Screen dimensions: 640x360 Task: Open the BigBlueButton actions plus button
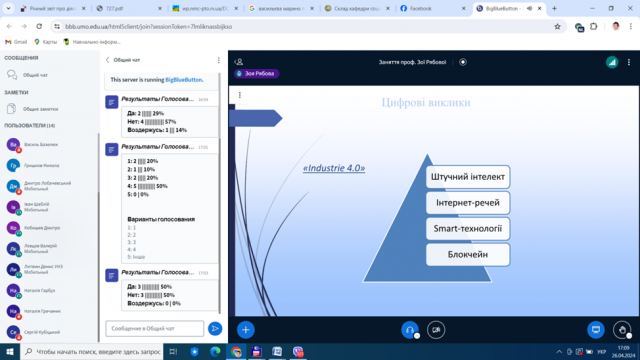pos(246,330)
